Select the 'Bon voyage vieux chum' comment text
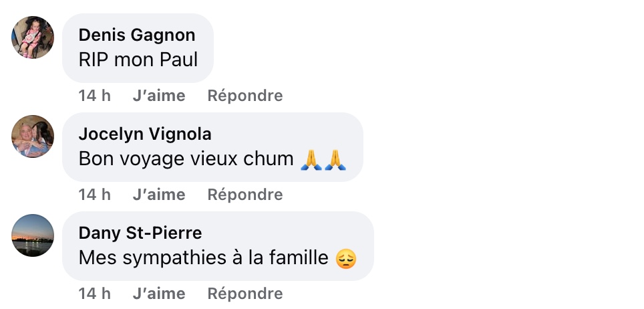The width and height of the screenshot is (644, 309). (186, 159)
